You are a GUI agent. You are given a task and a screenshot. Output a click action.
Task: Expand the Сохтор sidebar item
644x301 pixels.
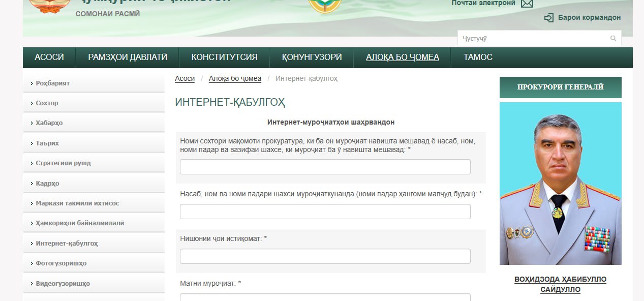pyautogui.click(x=47, y=103)
